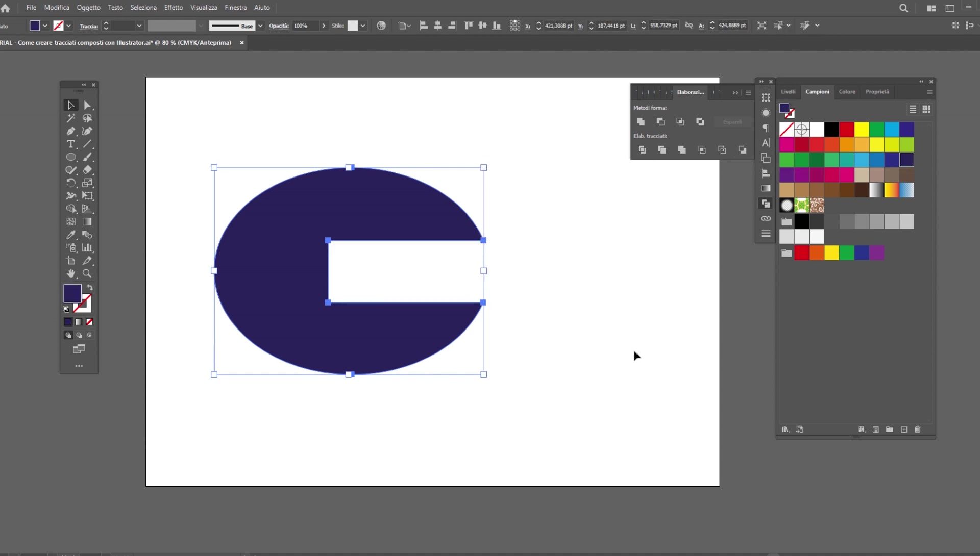This screenshot has height=556, width=980.
Task: Select the Rotate tool
Action: coord(71,183)
